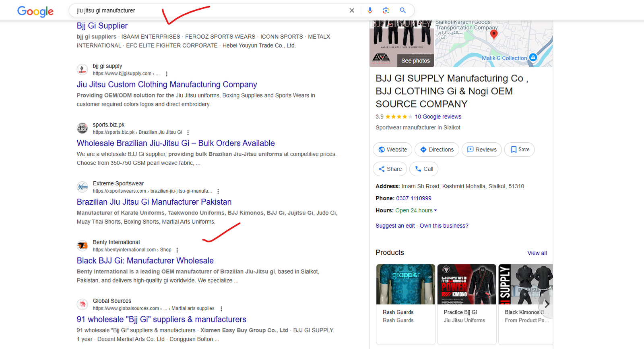This screenshot has height=349, width=644.
Task: Click the magnifying glass search icon
Action: point(402,10)
